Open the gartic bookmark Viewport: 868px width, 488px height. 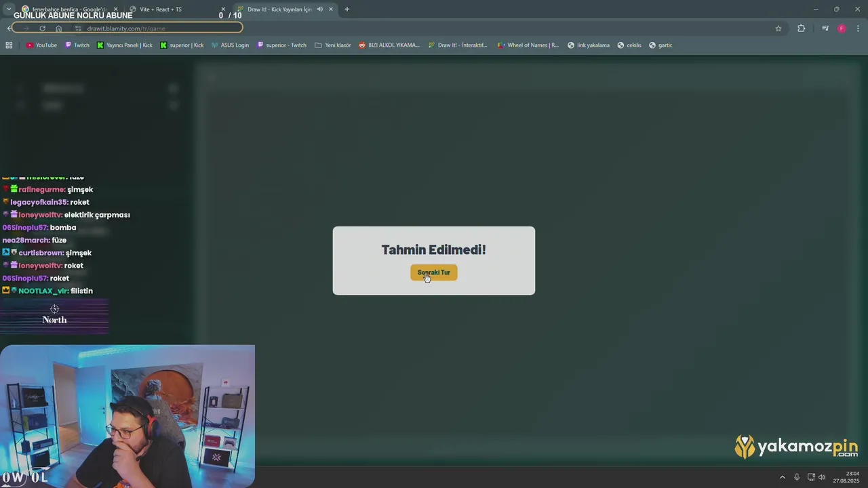[x=660, y=45]
